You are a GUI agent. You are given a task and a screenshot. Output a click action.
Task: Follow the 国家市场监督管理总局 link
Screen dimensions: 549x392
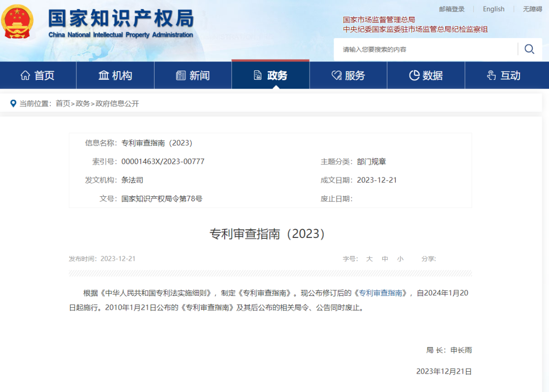click(379, 19)
